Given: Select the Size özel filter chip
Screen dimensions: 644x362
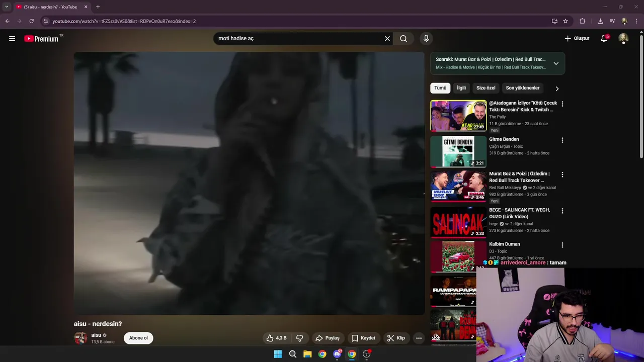Looking at the screenshot, I should [x=486, y=88].
